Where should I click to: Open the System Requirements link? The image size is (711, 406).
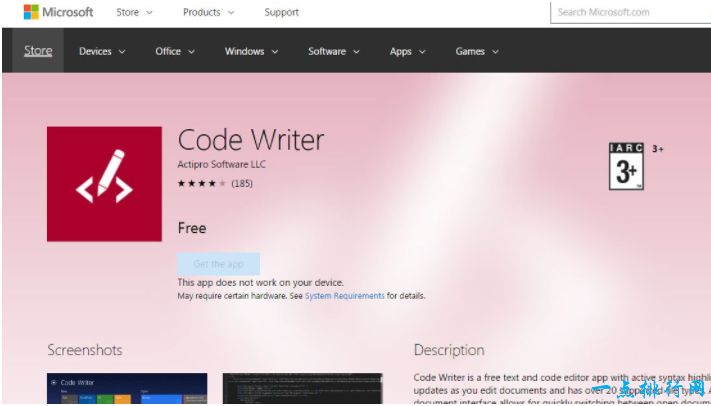pos(345,296)
